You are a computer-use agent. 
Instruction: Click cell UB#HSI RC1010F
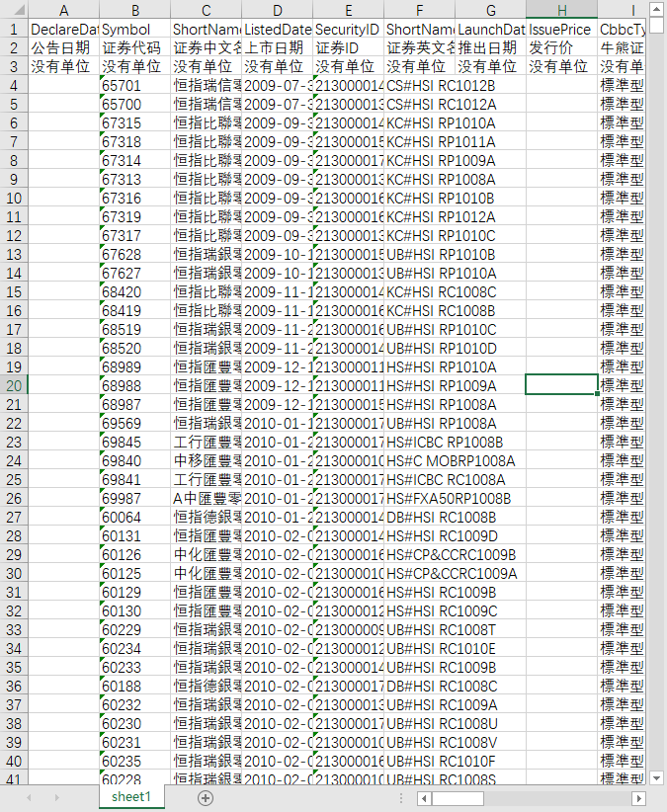pyautogui.click(x=441, y=761)
